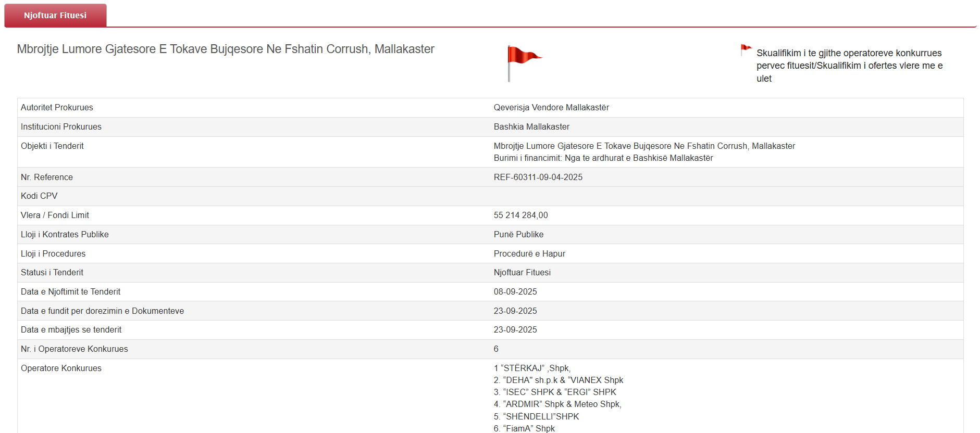This screenshot has width=980, height=433.
Task: Click the Burimi i financimit line
Action: 603,158
